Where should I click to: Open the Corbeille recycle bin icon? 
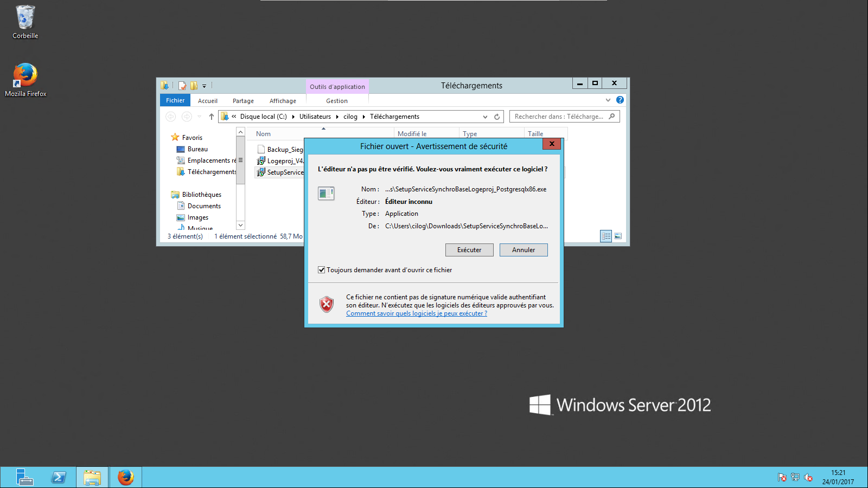(25, 22)
